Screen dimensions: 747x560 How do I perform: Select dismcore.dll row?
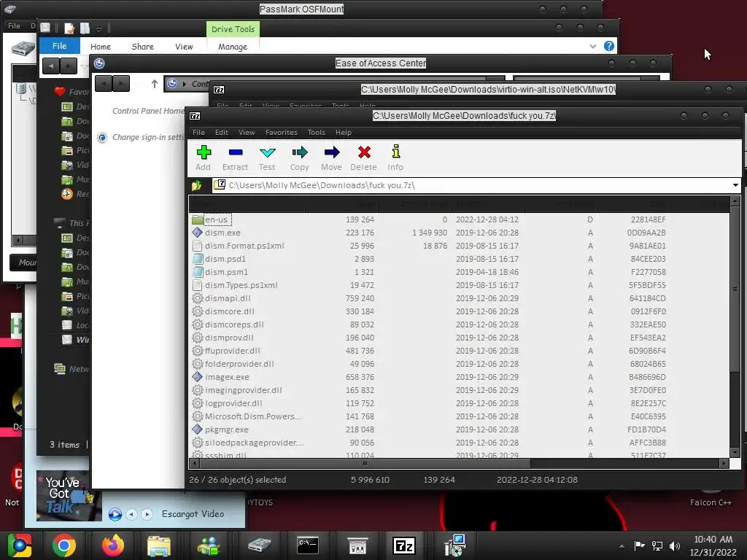pos(459,311)
